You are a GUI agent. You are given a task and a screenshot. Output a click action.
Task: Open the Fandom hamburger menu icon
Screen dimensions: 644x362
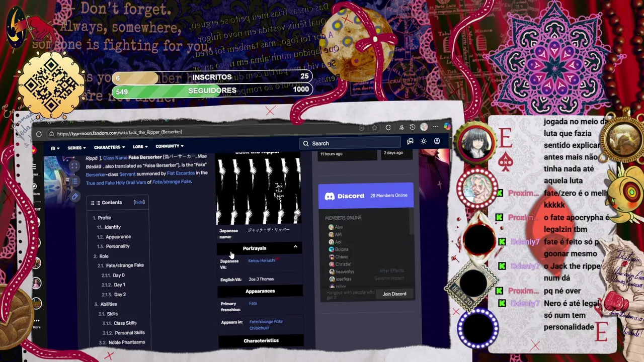coord(34,167)
